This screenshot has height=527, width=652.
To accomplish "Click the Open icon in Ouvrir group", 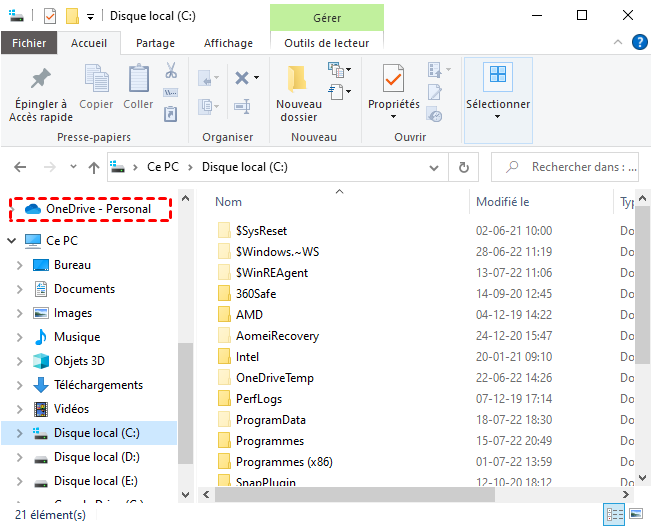I will [x=435, y=69].
